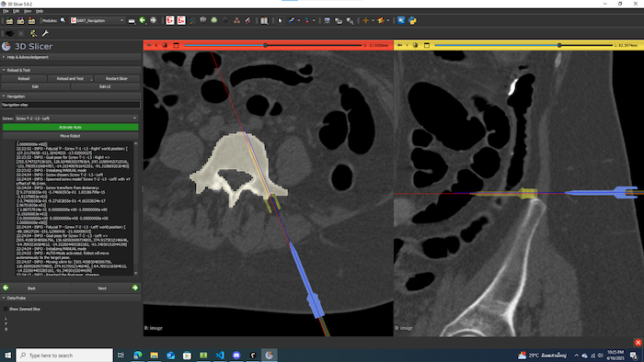Image resolution: width=644 pixels, height=362 pixels.
Task: Click the Move Robot button
Action: pos(70,136)
